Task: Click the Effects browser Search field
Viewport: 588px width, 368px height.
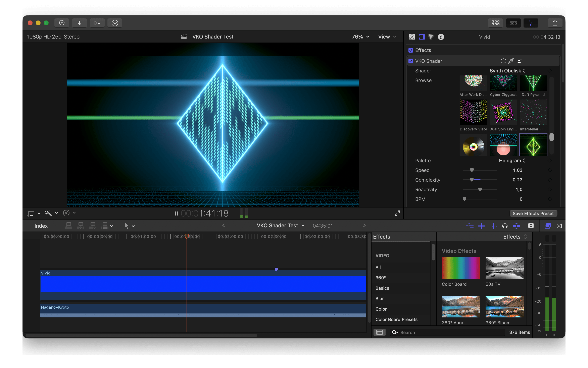Action: [x=447, y=332]
